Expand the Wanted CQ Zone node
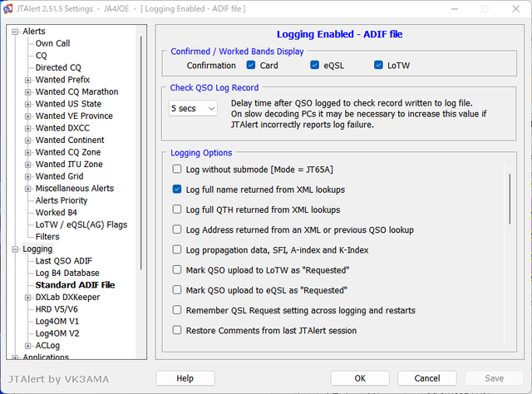532x394 pixels. pos(27,153)
